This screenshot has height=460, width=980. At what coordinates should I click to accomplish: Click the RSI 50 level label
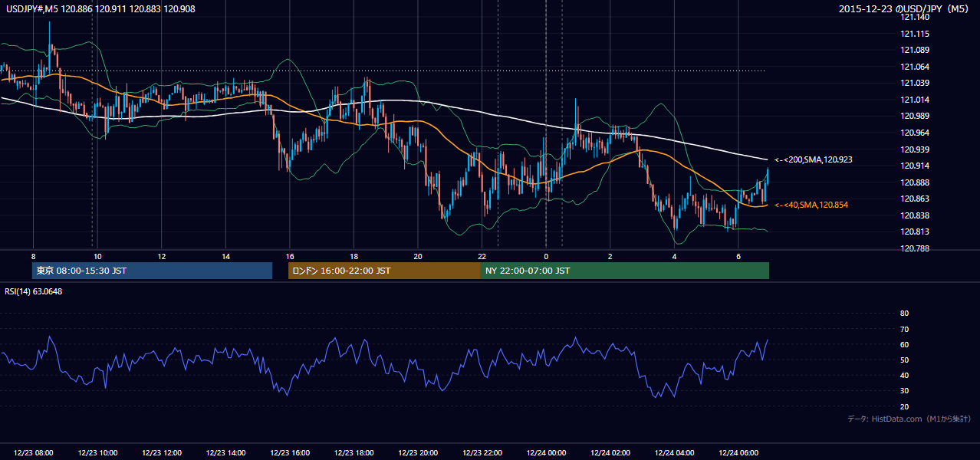click(x=904, y=360)
